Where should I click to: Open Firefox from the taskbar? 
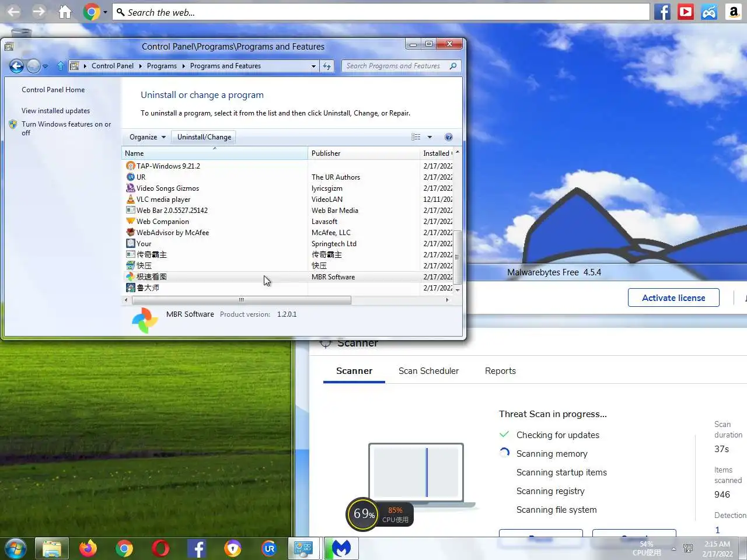[x=88, y=548]
